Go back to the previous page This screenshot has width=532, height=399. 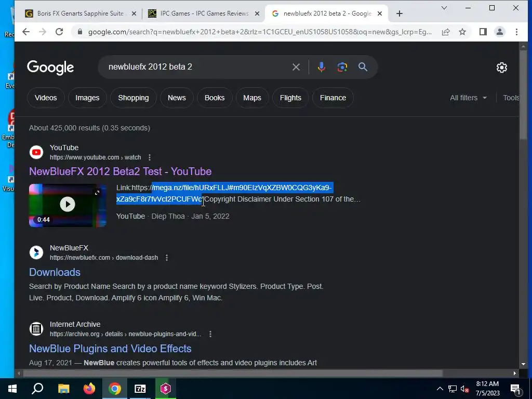26,32
